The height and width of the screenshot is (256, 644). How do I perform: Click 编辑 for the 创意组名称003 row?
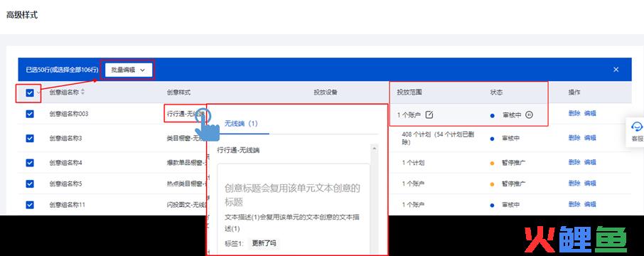[x=590, y=114]
